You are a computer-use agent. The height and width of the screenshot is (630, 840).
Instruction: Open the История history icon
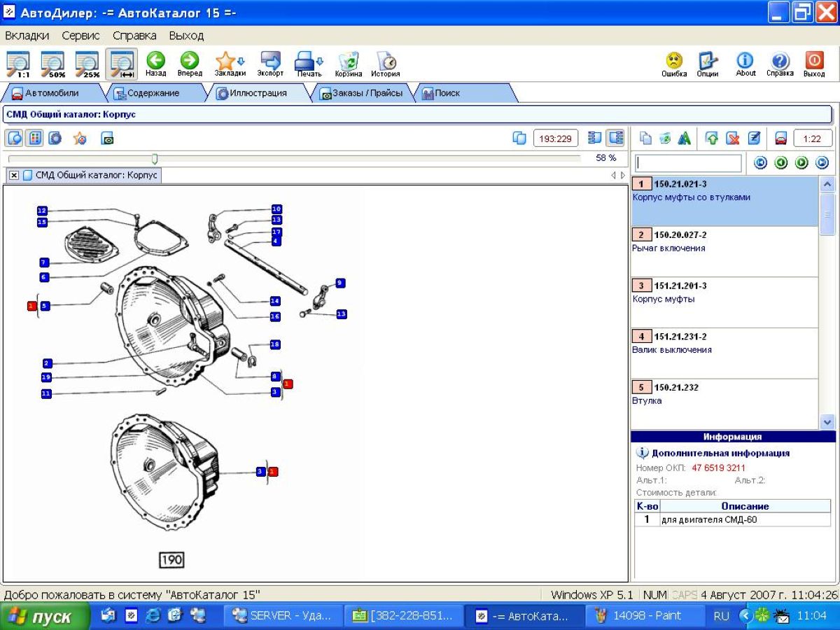point(385,63)
